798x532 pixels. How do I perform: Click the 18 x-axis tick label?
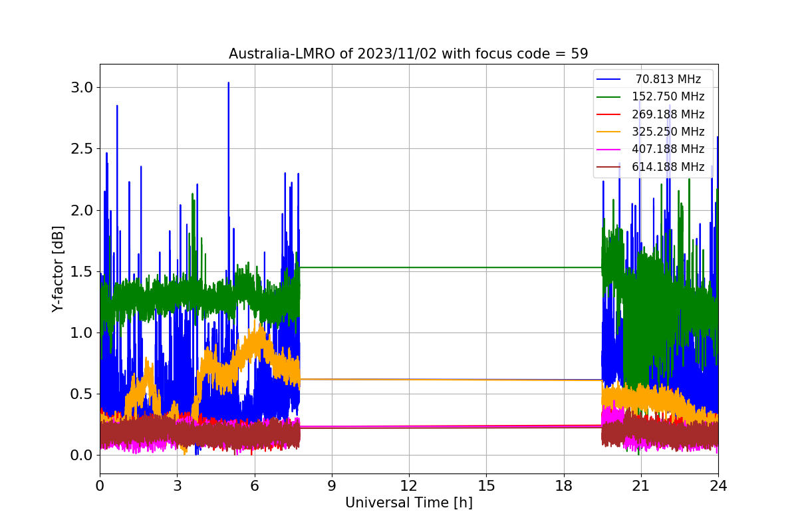pos(563,486)
